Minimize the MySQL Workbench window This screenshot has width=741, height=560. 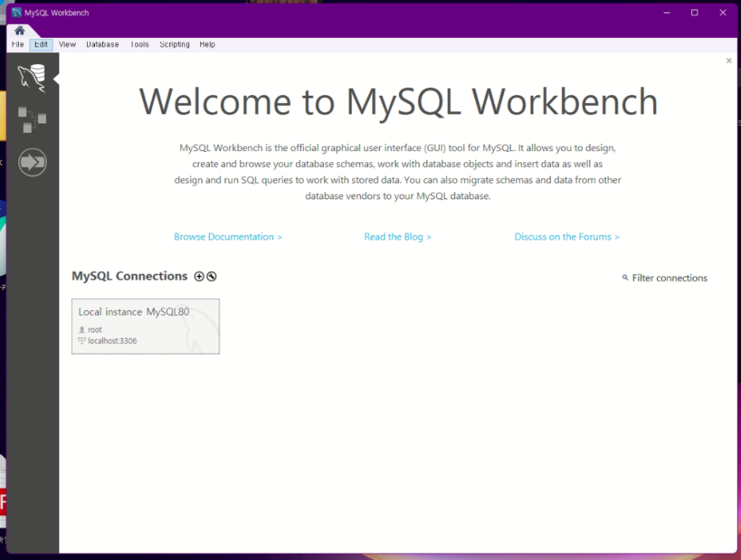coord(667,13)
